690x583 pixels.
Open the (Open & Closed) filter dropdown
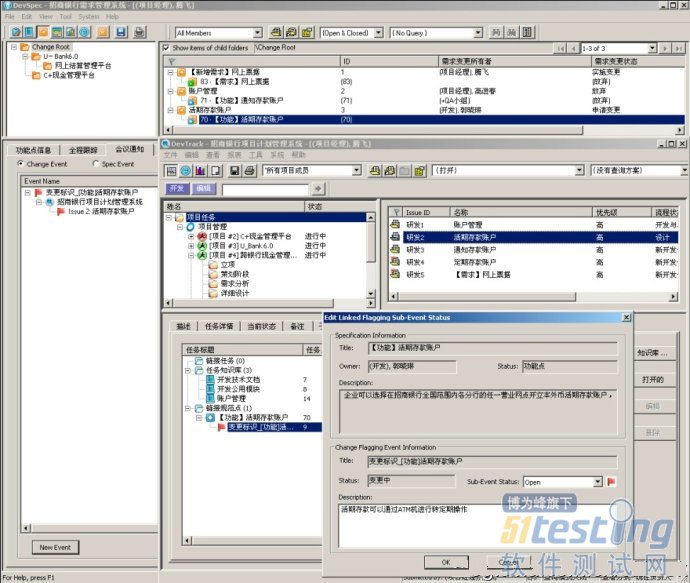378,33
